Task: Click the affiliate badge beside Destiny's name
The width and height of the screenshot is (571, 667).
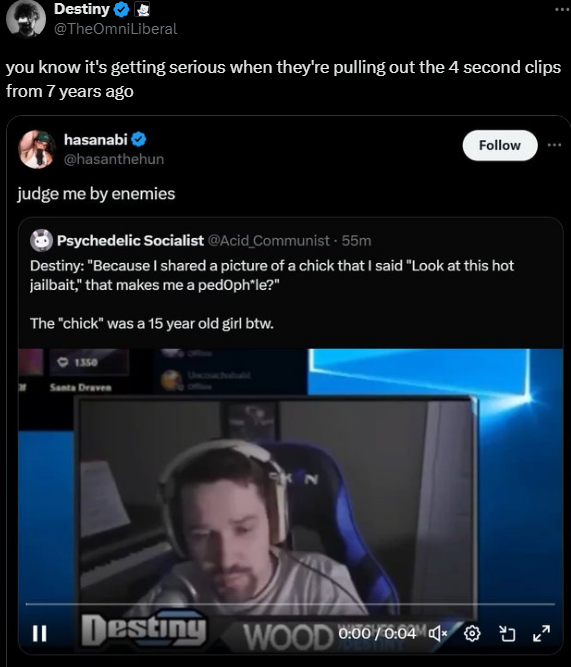Action: point(142,9)
